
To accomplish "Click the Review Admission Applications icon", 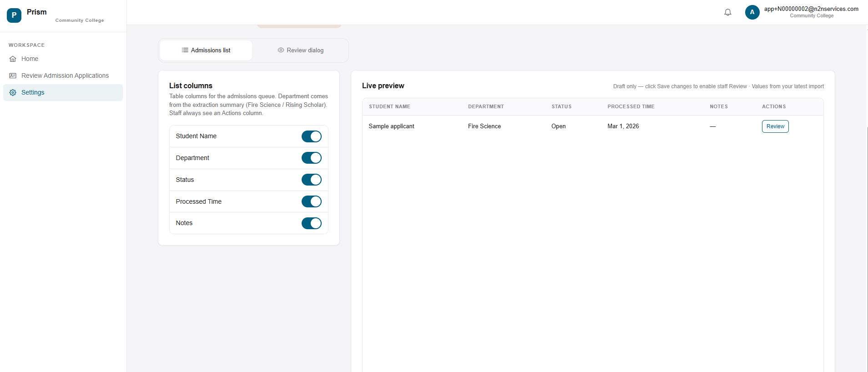I will click(x=13, y=75).
